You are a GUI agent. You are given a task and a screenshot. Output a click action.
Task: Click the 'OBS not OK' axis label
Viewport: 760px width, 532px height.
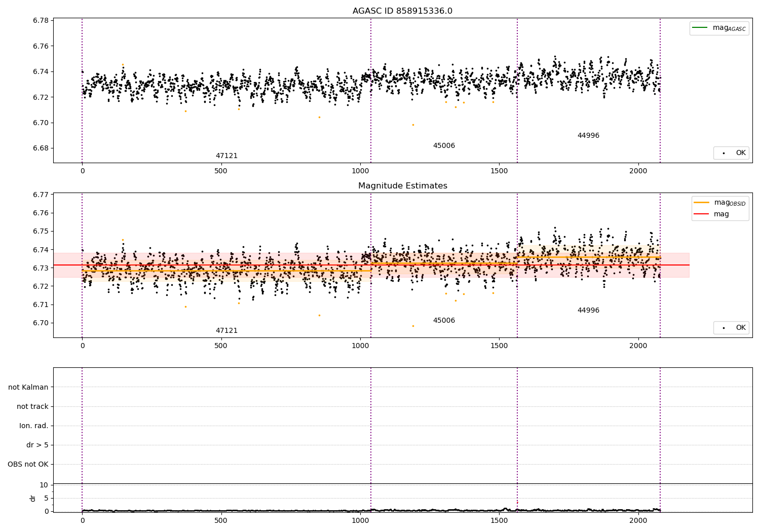[28, 464]
